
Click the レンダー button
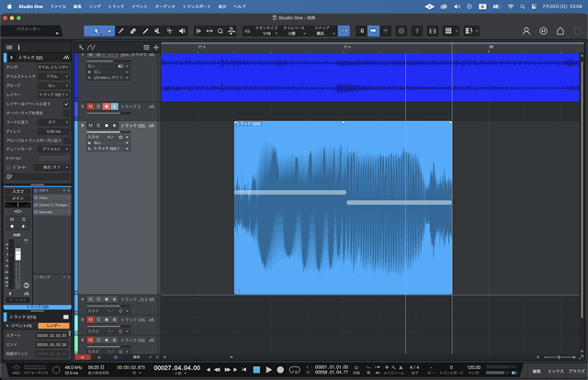[x=53, y=326]
